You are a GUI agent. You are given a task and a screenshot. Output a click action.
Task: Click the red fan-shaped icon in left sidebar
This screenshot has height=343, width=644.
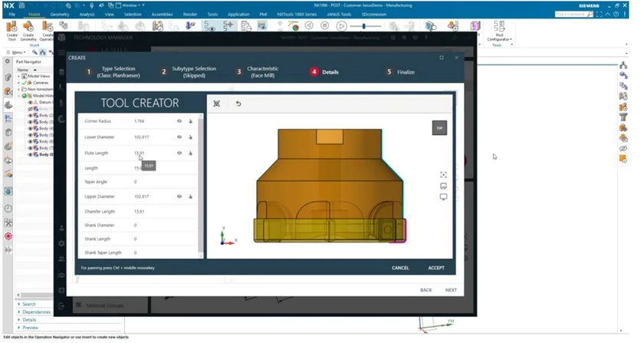point(8,236)
